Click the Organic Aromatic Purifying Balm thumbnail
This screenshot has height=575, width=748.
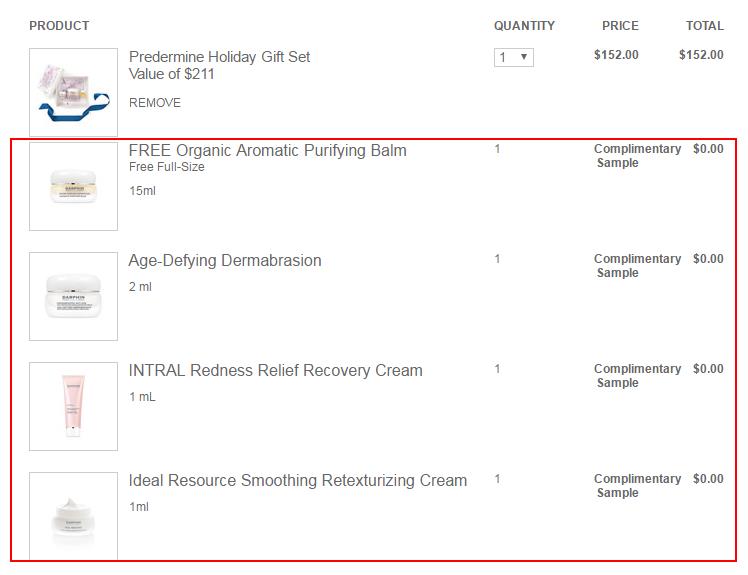[73, 186]
